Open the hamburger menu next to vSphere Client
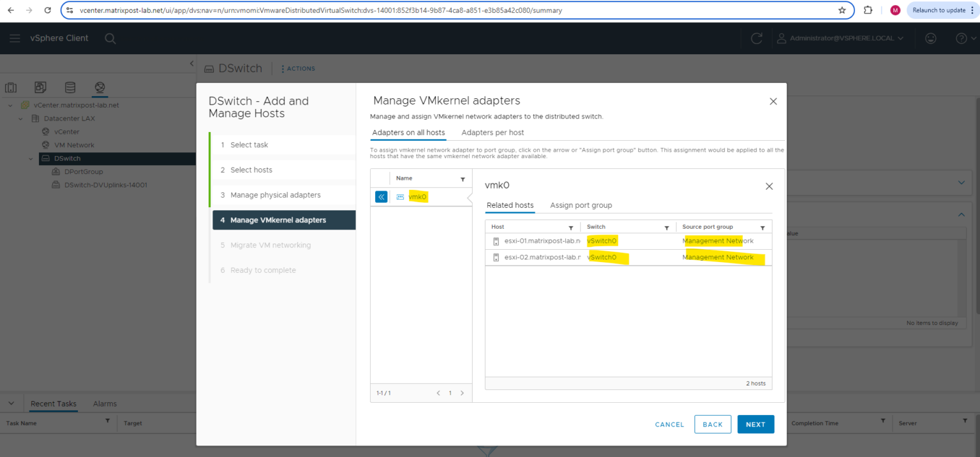980x457 pixels. pos(15,38)
